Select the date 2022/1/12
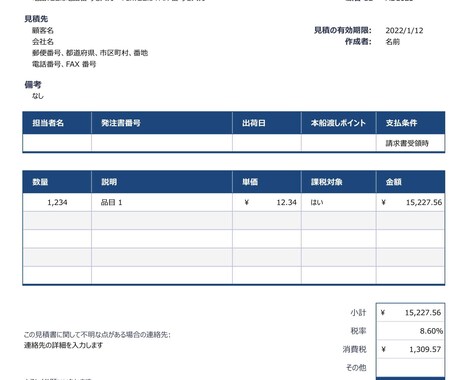The image size is (460, 380). (404, 31)
